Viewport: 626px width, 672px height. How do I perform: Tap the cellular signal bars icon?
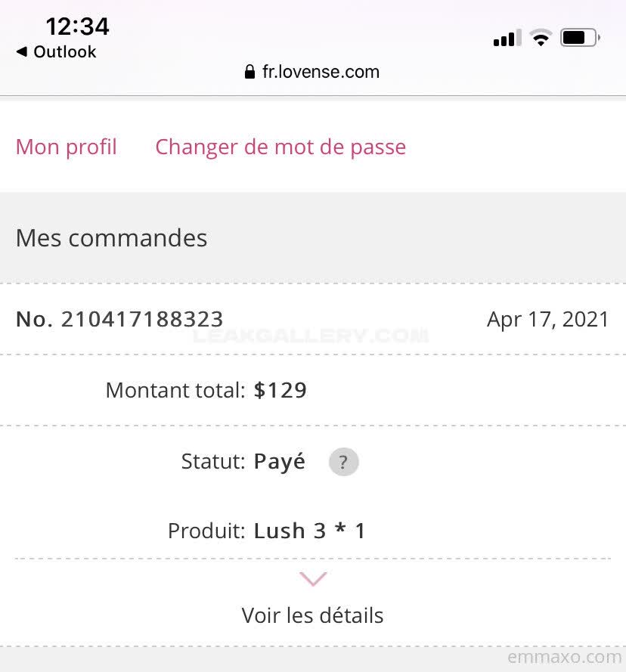pyautogui.click(x=507, y=39)
